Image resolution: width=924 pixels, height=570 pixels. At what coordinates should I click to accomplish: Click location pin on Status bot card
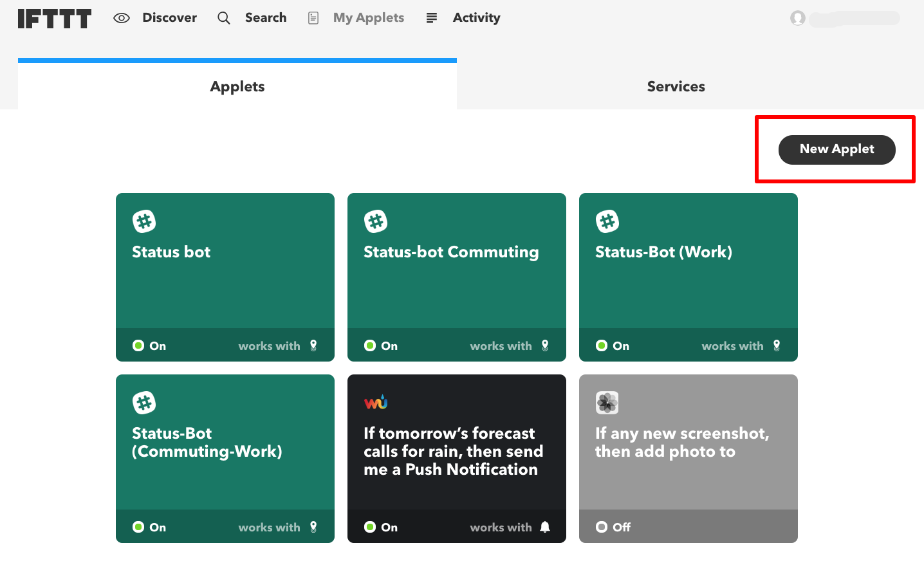[313, 345]
